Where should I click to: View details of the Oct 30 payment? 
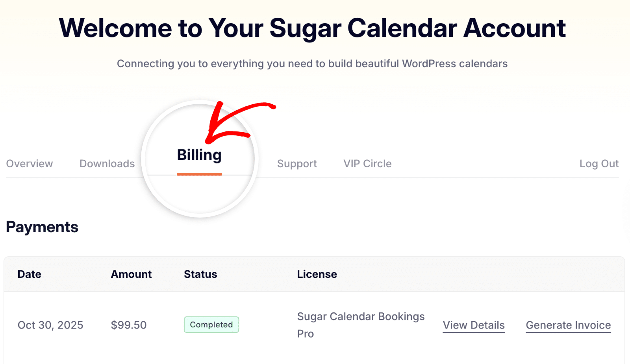[x=474, y=325]
